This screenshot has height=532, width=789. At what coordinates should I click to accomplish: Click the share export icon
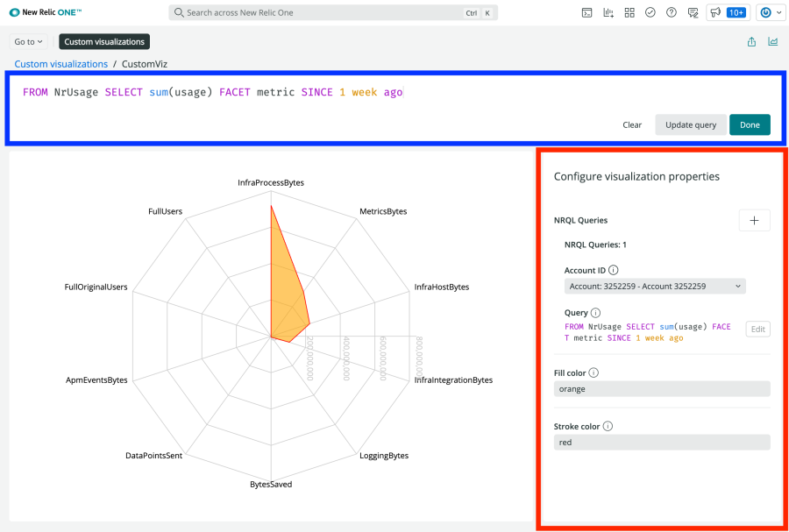click(751, 41)
